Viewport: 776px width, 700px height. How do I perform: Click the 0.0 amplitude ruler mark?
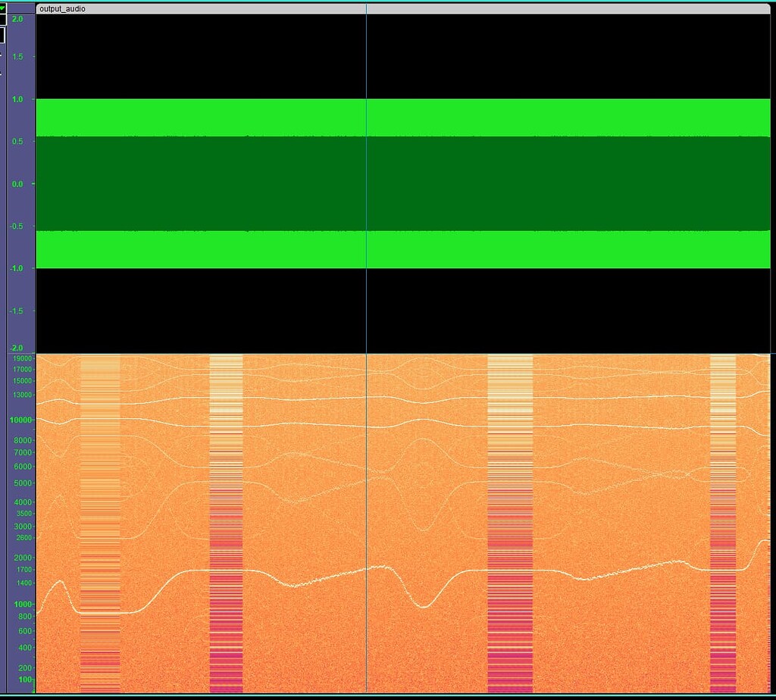[x=17, y=183]
